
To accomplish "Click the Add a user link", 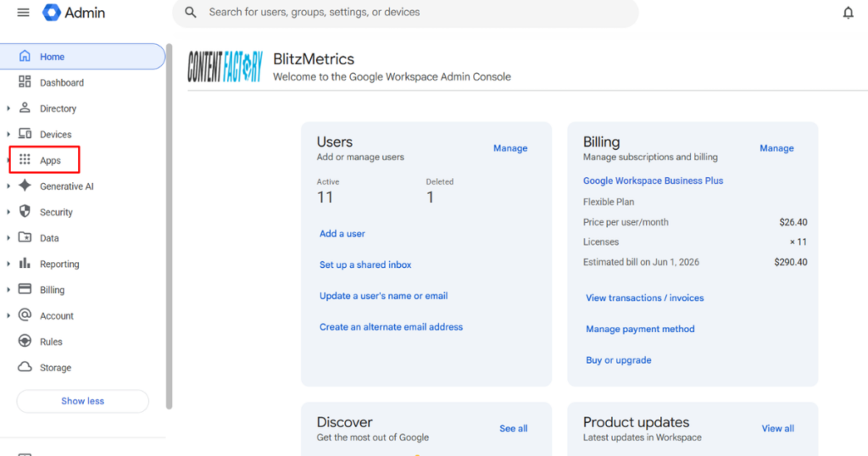I will [342, 234].
